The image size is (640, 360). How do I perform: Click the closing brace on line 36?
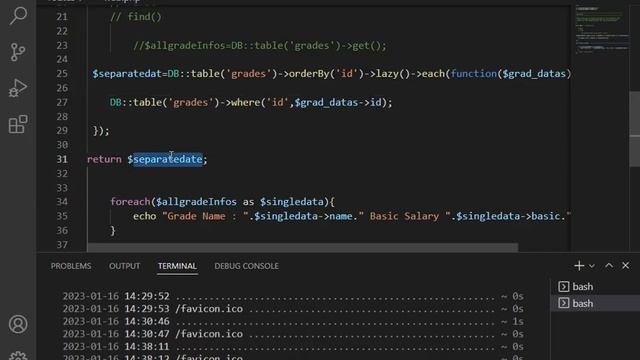[x=113, y=231]
